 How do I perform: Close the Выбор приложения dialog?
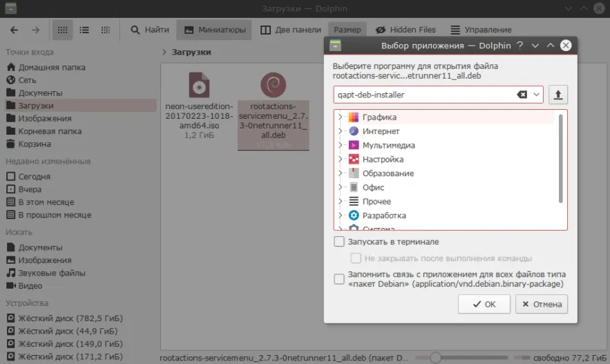coord(566,46)
